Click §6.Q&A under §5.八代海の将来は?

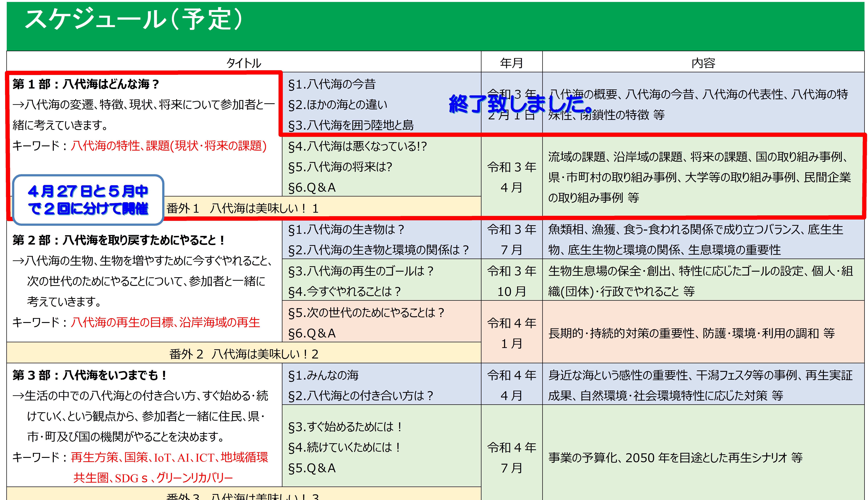tap(312, 188)
